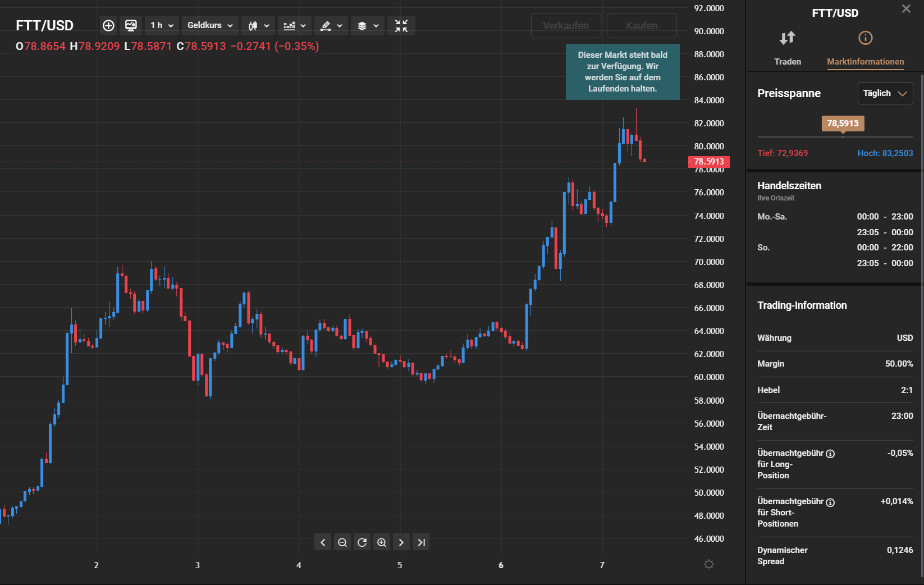
Task: Open the layers dropdown
Action: click(368, 25)
